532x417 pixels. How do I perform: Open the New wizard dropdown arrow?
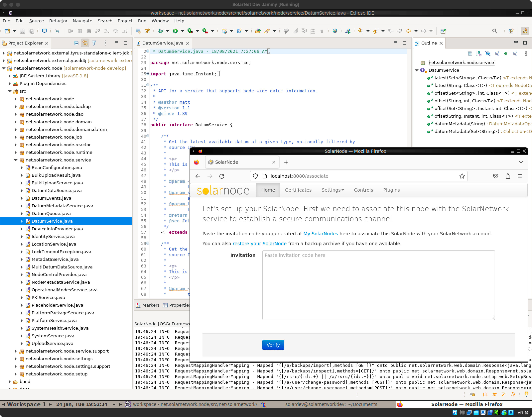click(15, 31)
